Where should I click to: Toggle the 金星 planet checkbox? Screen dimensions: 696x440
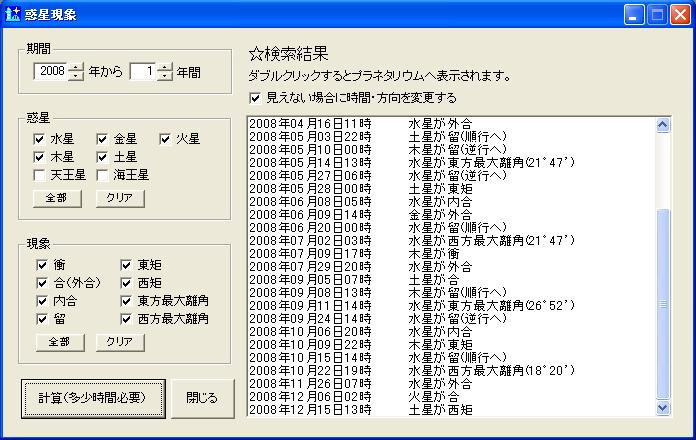pos(104,139)
